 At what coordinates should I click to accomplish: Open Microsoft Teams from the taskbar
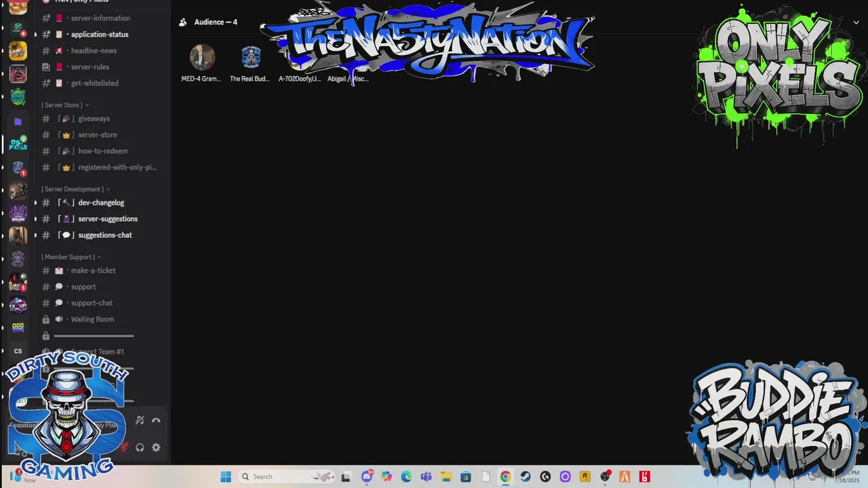[426, 477]
